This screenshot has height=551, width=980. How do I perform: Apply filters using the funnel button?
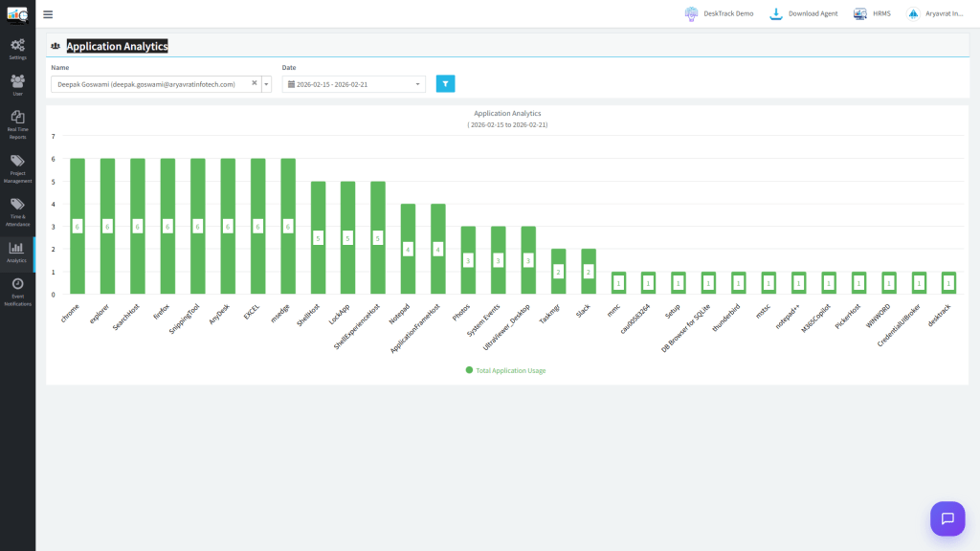click(x=445, y=83)
